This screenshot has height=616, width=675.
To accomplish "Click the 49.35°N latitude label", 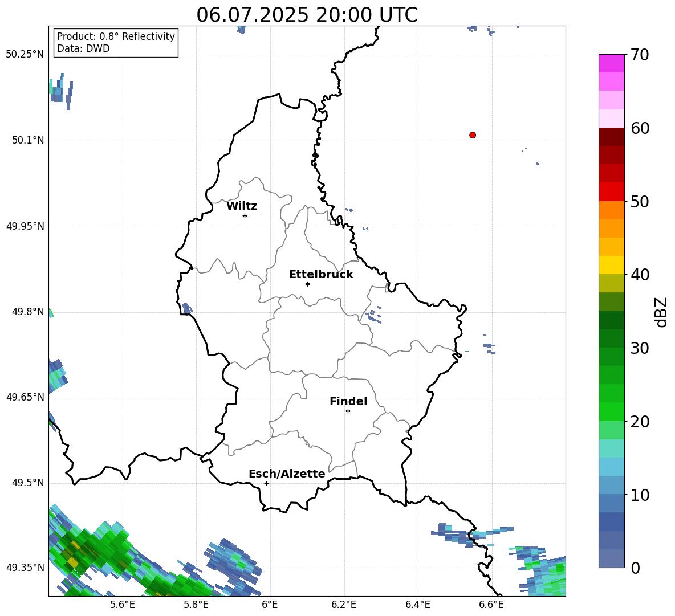I will pos(25,568).
